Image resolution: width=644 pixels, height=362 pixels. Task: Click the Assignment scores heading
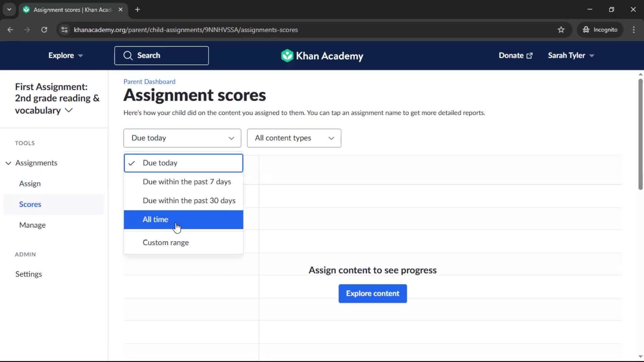[x=195, y=95]
